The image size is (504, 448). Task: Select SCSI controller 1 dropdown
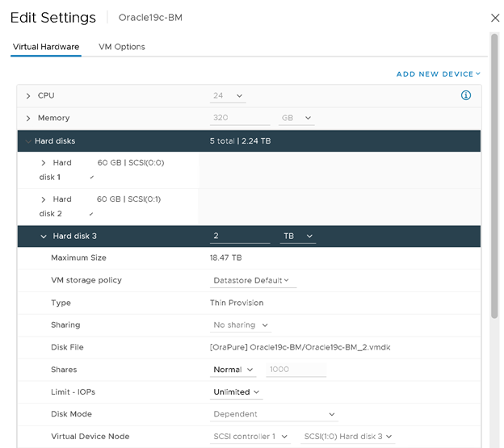[252, 437]
